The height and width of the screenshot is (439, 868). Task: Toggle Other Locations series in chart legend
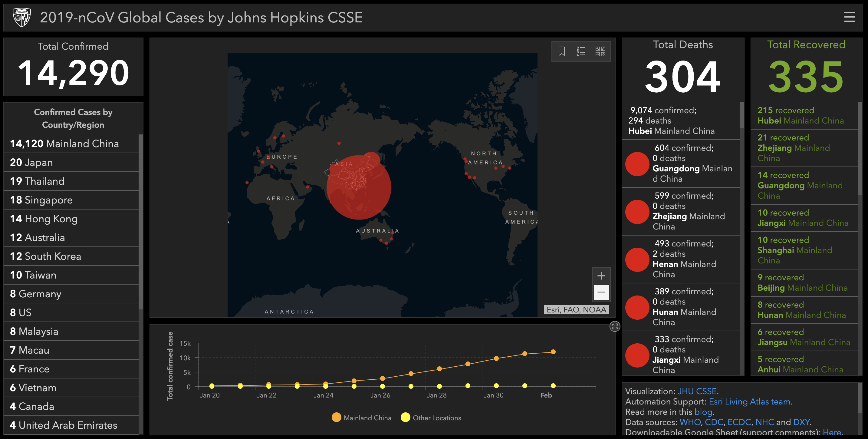point(431,418)
